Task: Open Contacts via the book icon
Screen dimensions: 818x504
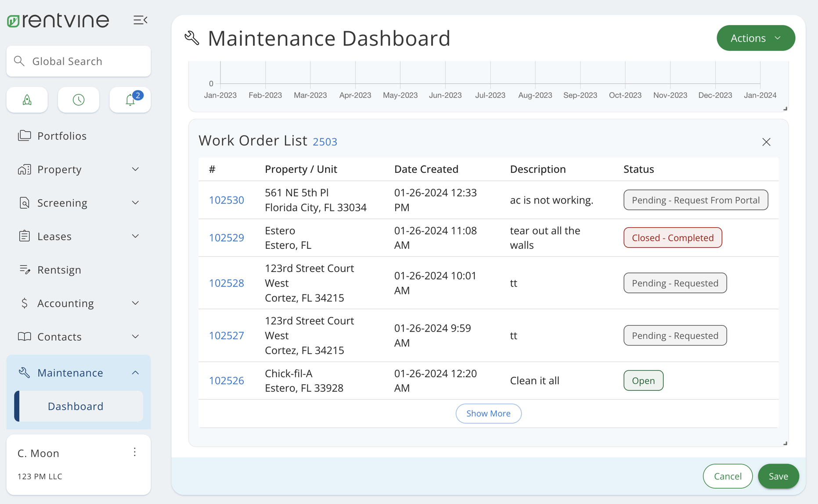Action: click(25, 336)
